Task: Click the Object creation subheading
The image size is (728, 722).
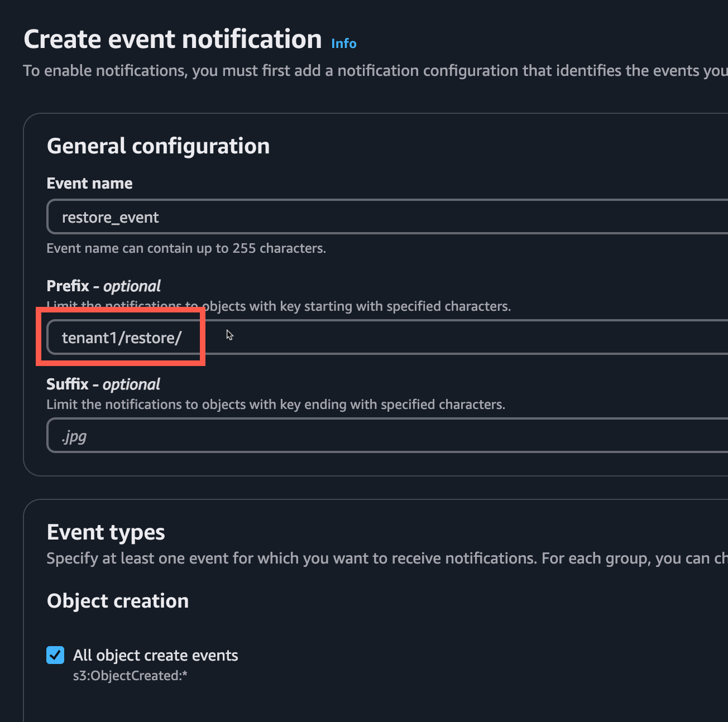Action: pyautogui.click(x=118, y=601)
